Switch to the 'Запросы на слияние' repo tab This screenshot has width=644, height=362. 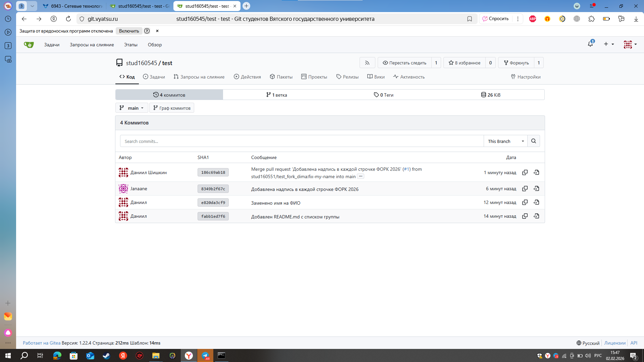pyautogui.click(x=199, y=77)
